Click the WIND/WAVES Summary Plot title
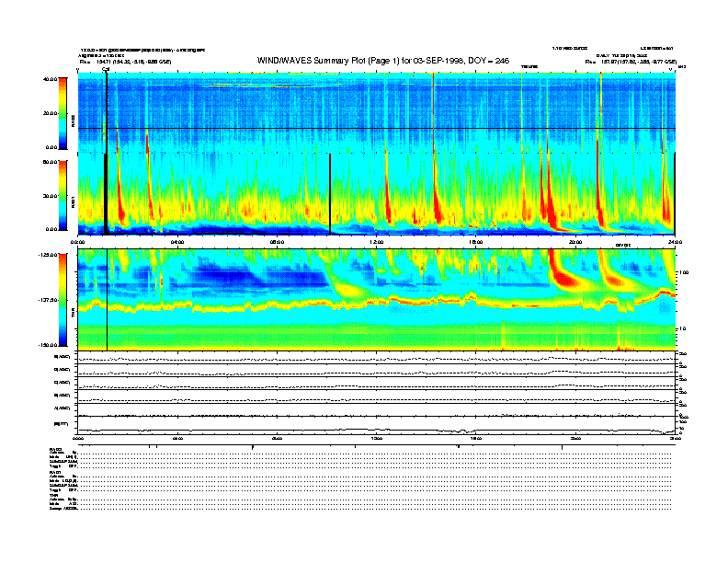This screenshot has height=563, width=728. [383, 61]
